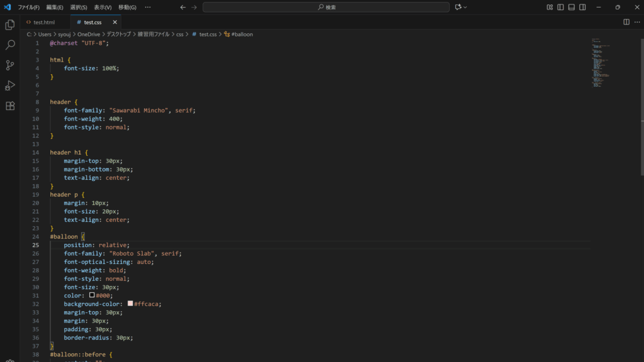
Task: Click the #ffcaca background color swatch
Action: point(130,304)
